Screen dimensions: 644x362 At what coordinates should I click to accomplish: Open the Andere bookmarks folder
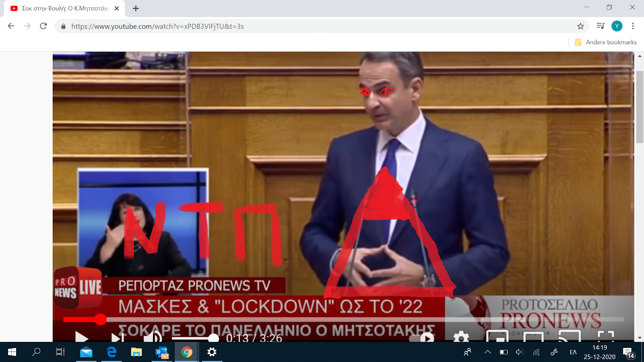(x=606, y=42)
